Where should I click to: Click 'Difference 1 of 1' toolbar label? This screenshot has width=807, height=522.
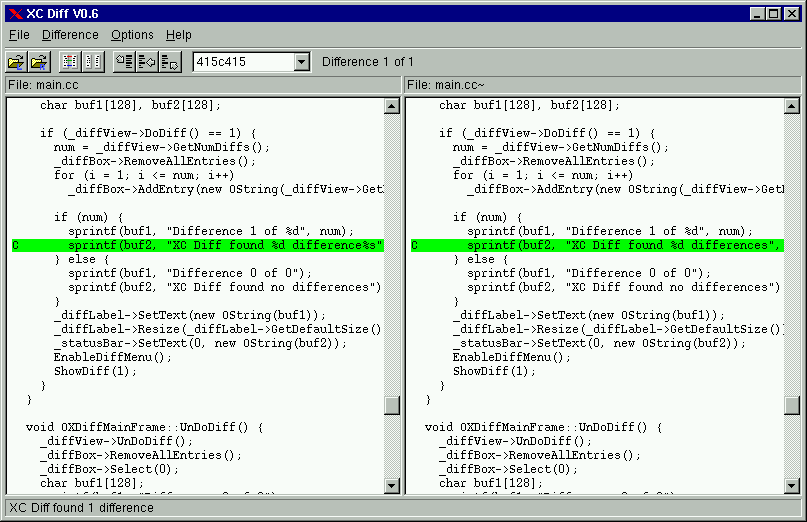tap(367, 62)
